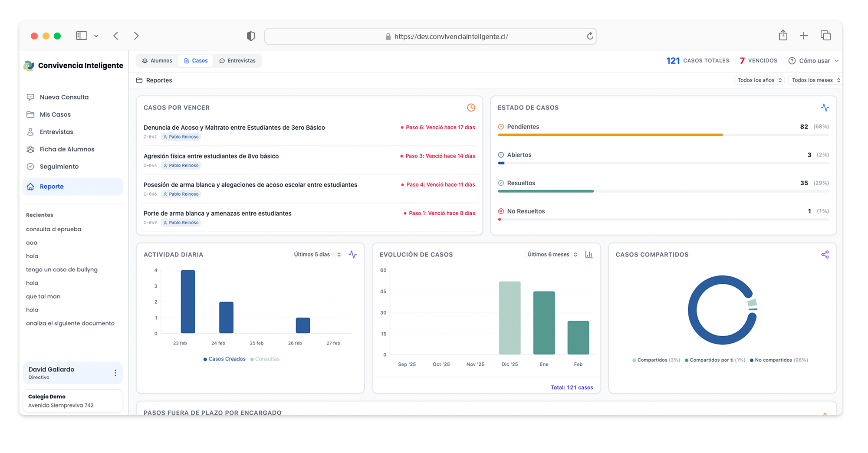
Task: Open recent item 'tengo un caso de bullyng'
Action: point(62,269)
